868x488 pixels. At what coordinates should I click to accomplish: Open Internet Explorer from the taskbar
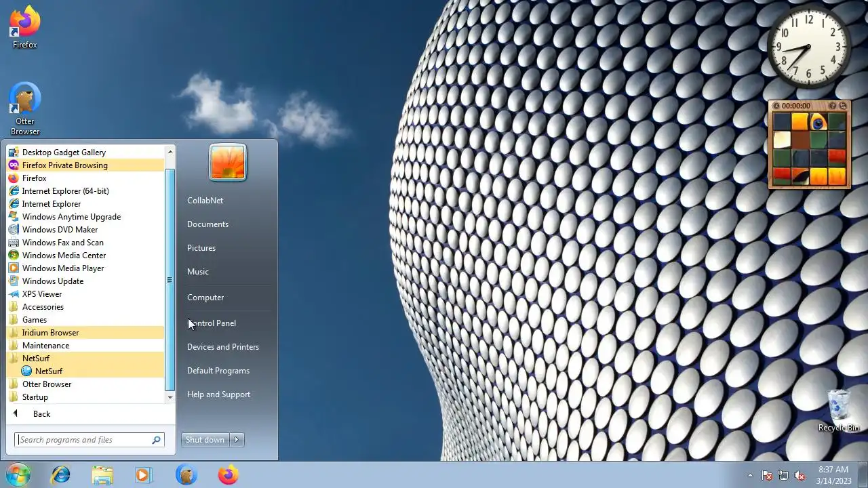tap(61, 474)
